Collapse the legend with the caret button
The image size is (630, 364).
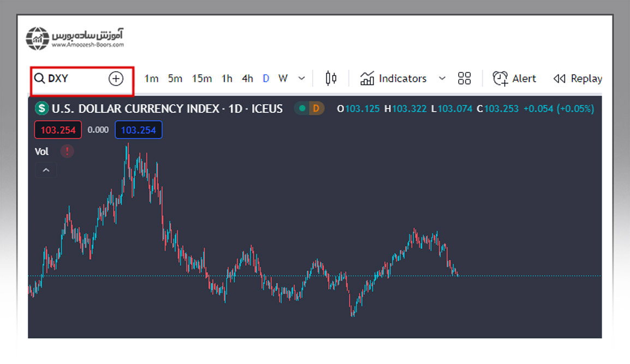click(x=46, y=171)
